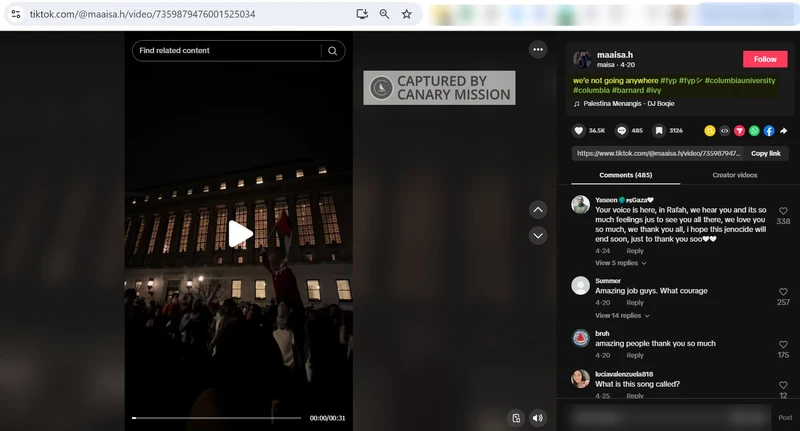Like the video using the heart icon
The width and height of the screenshot is (800, 431).
[x=579, y=131]
